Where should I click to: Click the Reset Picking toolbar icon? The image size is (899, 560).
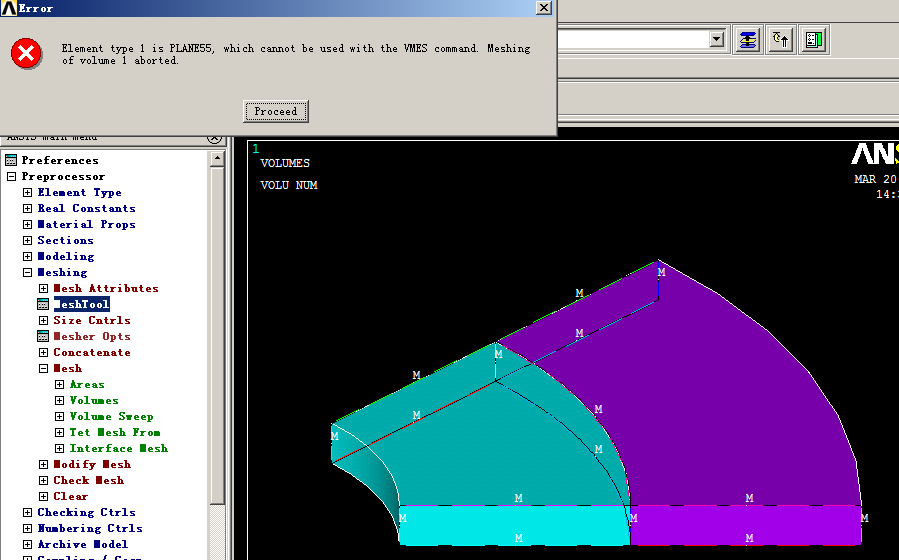[780, 40]
